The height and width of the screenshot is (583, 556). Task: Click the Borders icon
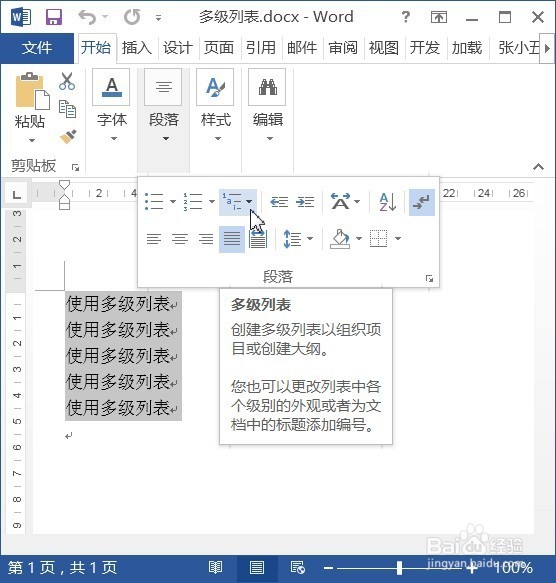(379, 239)
